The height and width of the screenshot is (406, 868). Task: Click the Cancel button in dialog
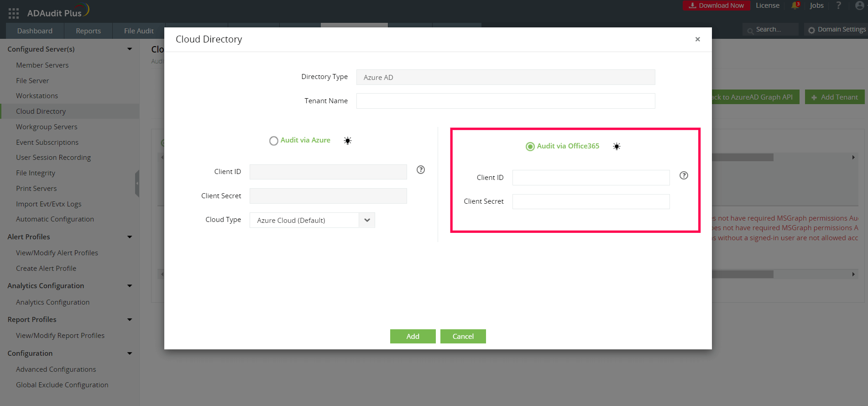point(463,336)
